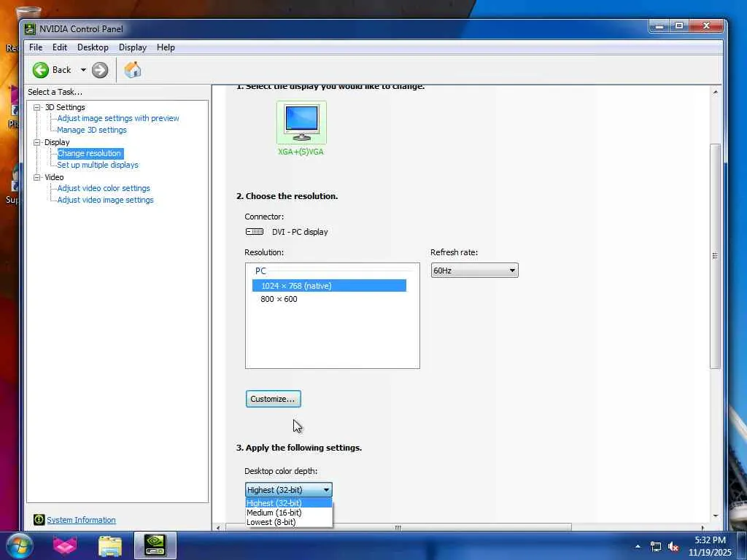This screenshot has height=560, width=747.
Task: Collapse the Display tree node
Action: (x=36, y=142)
